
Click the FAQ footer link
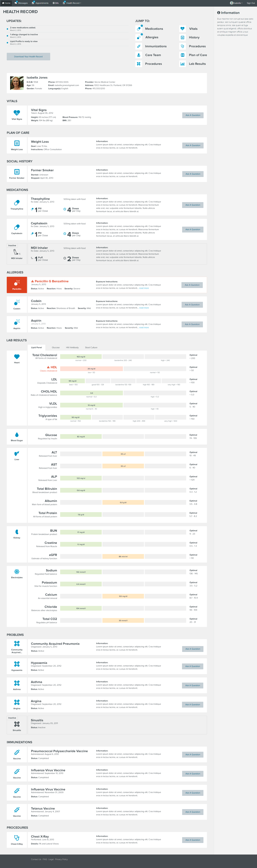pyautogui.click(x=45, y=859)
